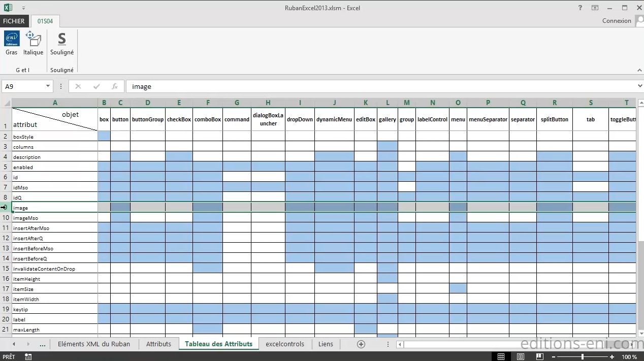Select row 15 by its header
The image size is (644, 361).
[6, 269]
